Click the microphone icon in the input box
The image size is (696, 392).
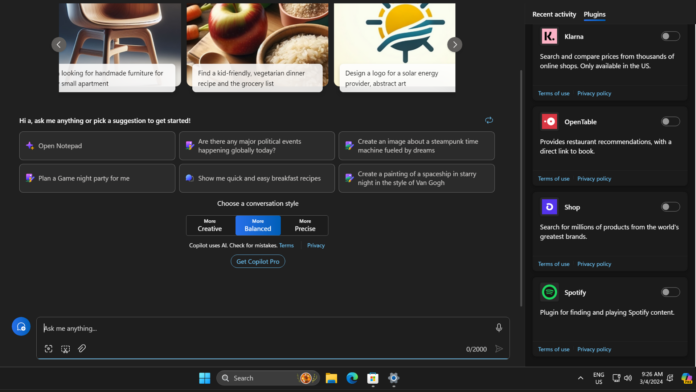coord(498,328)
